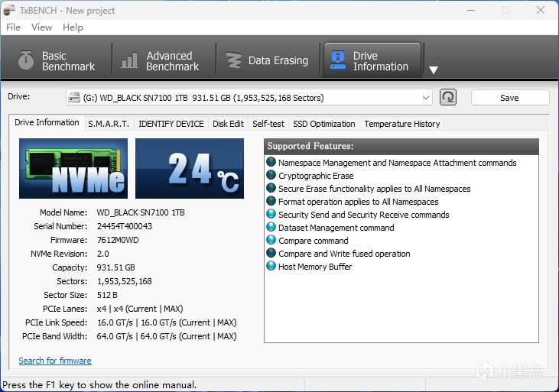
Task: Click the 24 °C temperature display
Action: (x=190, y=169)
